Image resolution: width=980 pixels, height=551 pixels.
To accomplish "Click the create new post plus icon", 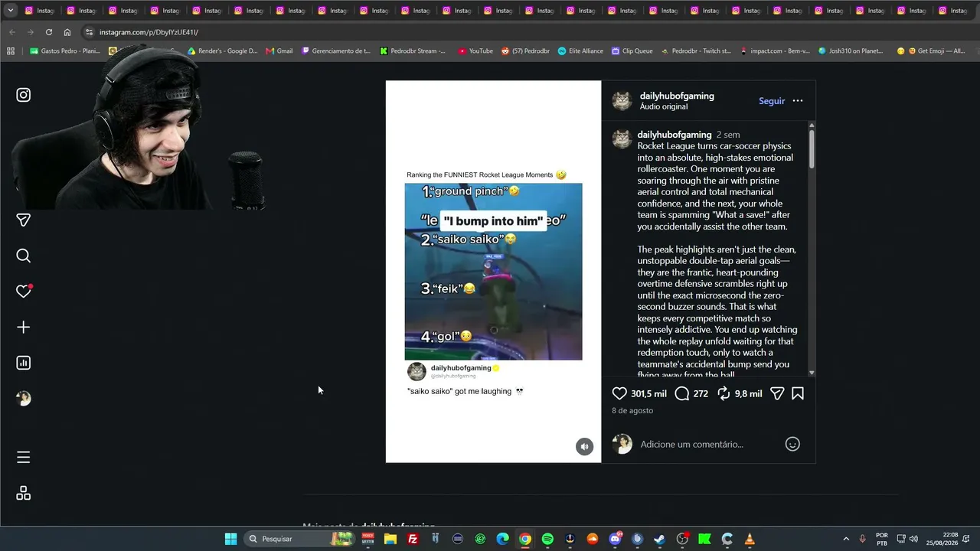I will pos(24,328).
